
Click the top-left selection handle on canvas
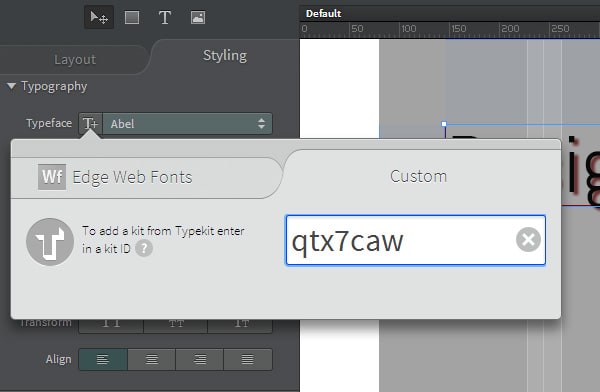[444, 124]
